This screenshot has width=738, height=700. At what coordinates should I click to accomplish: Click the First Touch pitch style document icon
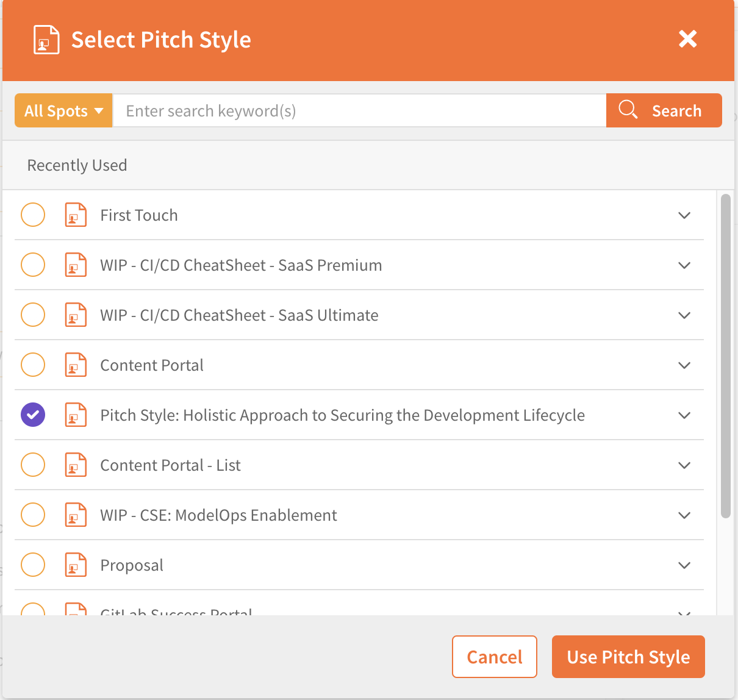tap(75, 215)
